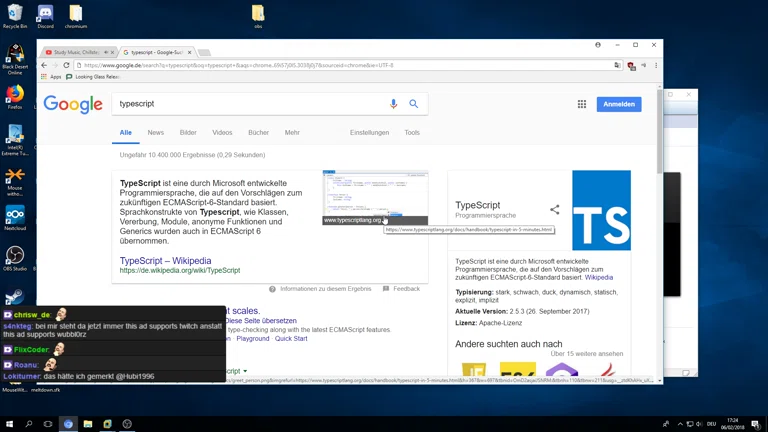Open the Apps bookmark shortcut
Screen dimensions: 768x432
point(51,77)
